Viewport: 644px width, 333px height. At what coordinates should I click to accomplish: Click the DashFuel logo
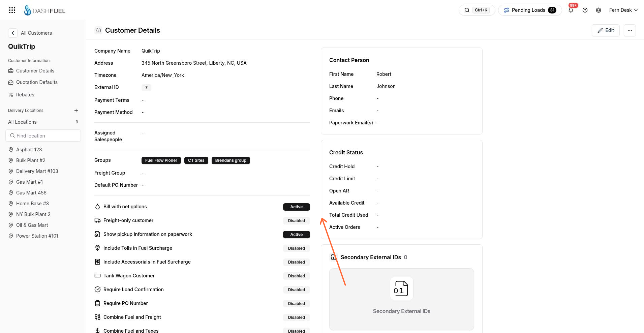click(44, 10)
